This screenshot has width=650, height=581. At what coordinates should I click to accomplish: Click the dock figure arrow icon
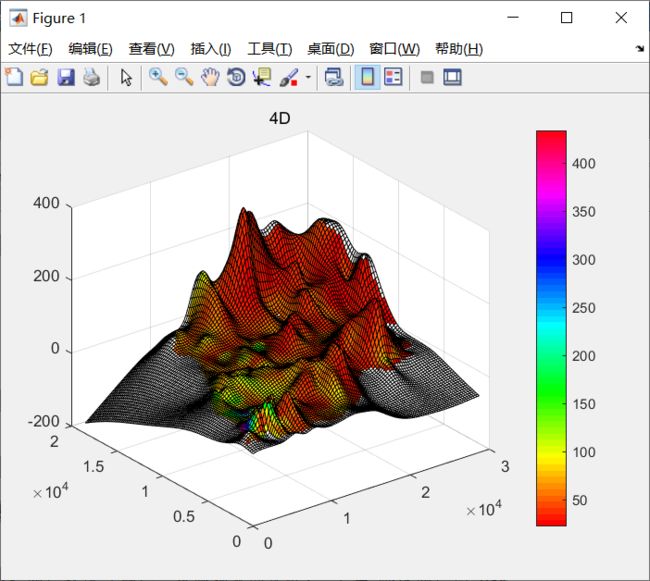point(640,48)
